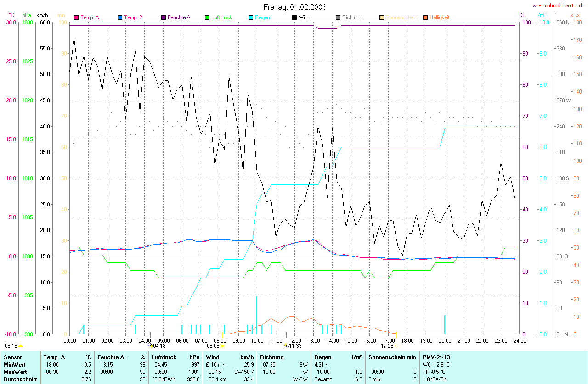Click the chart title Freitag, 01.02.2008

295,7
